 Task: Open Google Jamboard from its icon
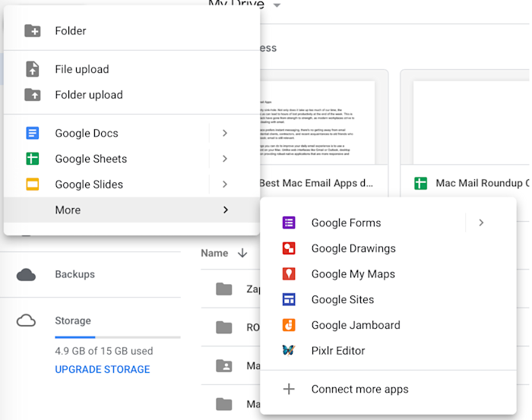click(x=289, y=325)
